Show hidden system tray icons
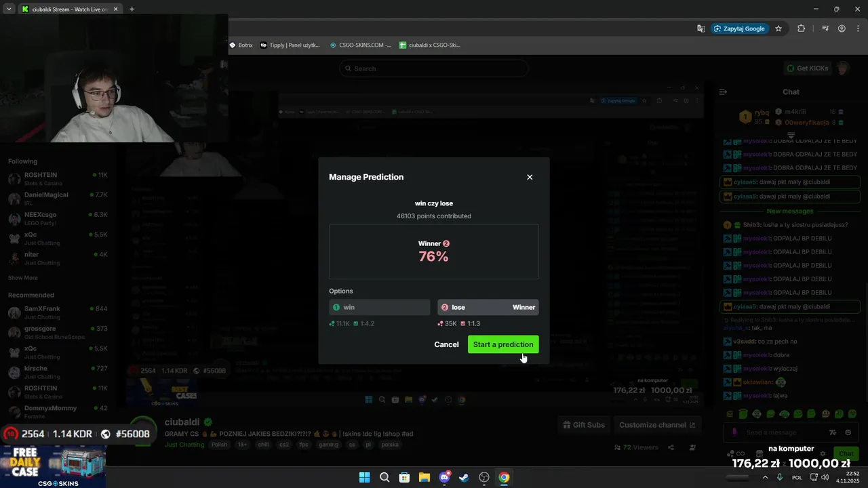The height and width of the screenshot is (488, 868). pos(766,477)
